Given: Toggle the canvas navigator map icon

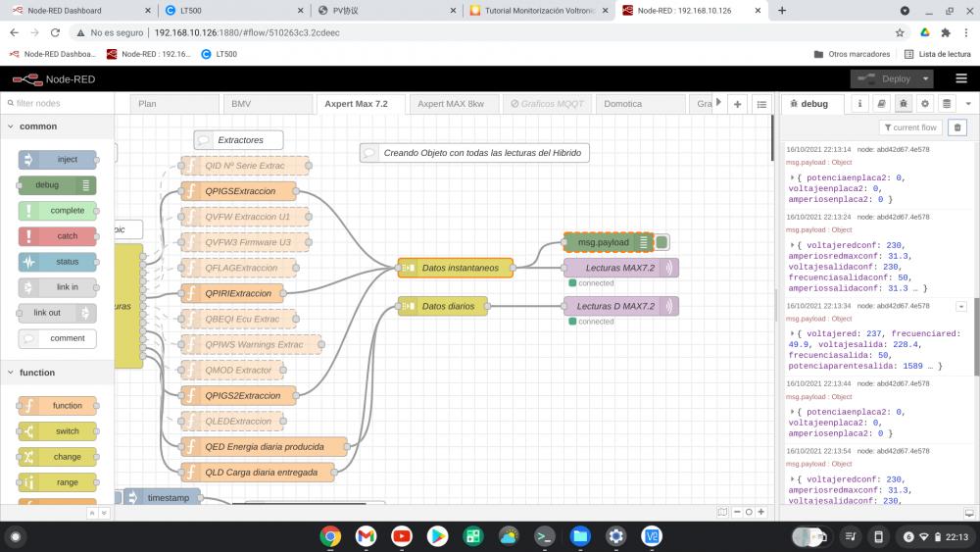Looking at the screenshot, I should [722, 512].
